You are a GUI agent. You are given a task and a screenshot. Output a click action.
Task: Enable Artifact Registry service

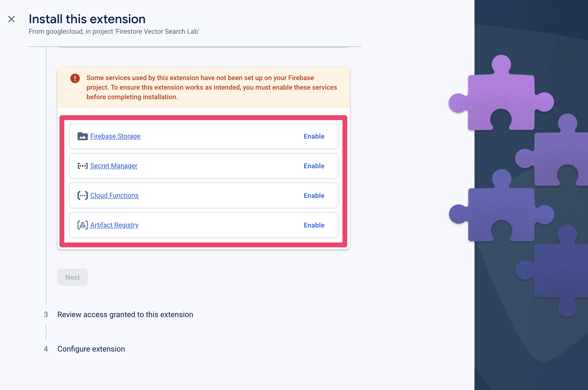tap(314, 225)
